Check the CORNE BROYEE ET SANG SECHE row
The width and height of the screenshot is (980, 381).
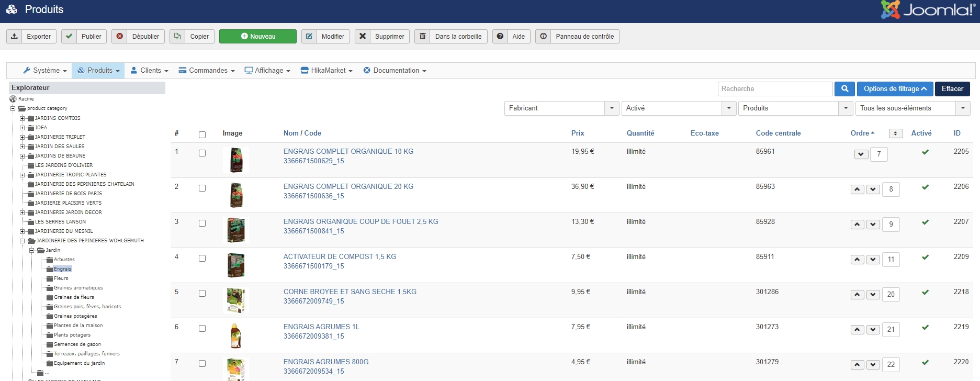coord(202,294)
